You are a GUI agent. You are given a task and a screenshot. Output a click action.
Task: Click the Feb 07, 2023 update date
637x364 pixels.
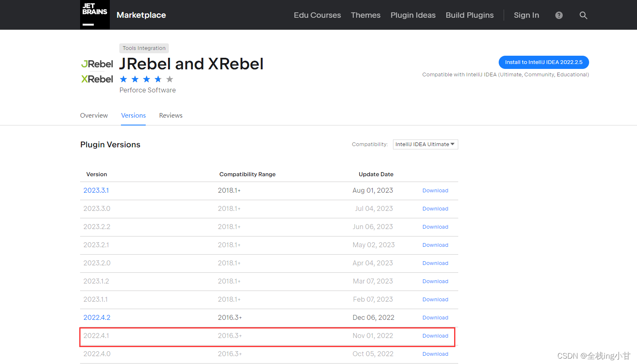point(373,299)
